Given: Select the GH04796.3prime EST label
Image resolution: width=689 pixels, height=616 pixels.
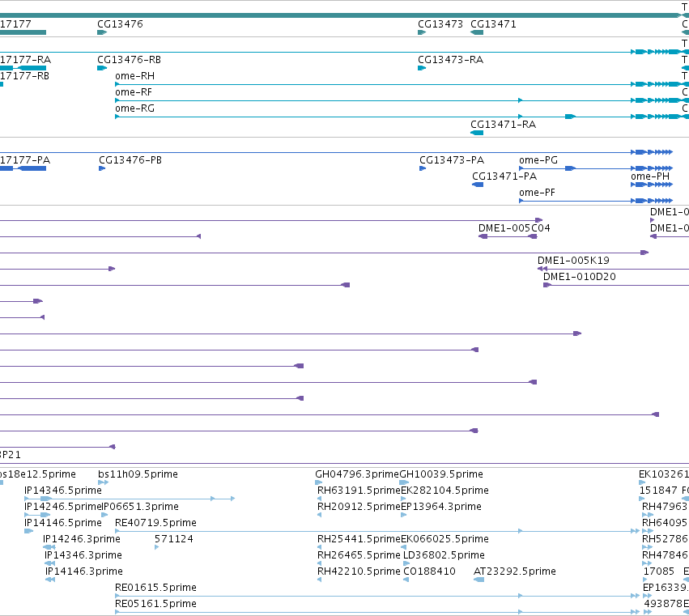Looking at the screenshot, I should (x=357, y=474).
